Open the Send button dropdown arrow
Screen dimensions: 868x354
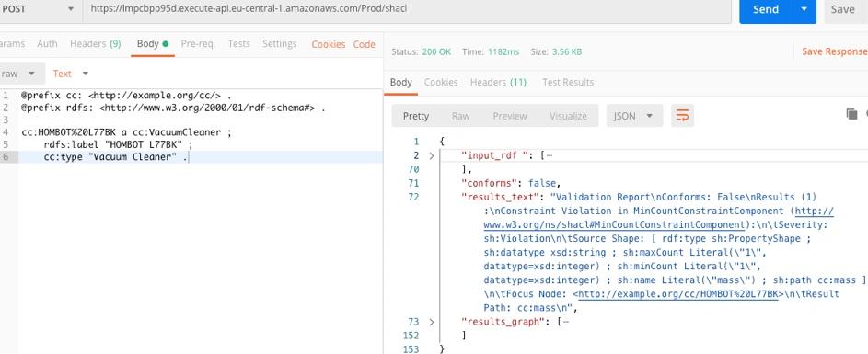[x=804, y=9]
